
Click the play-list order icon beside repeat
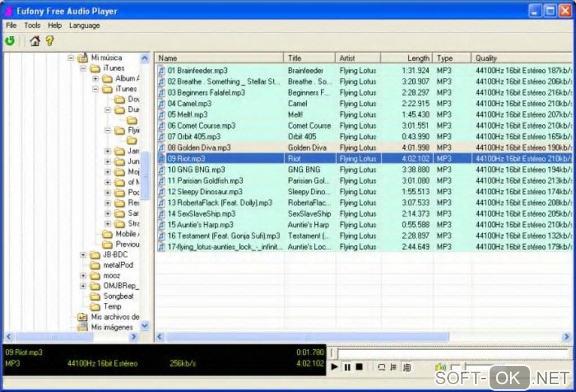[x=394, y=367]
